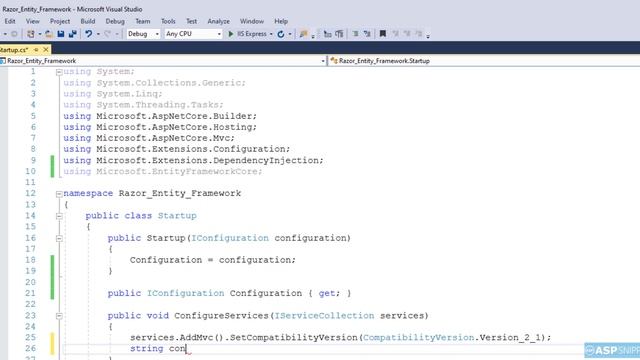Open the View menu
Image resolution: width=640 pixels, height=360 pixels.
(33, 21)
